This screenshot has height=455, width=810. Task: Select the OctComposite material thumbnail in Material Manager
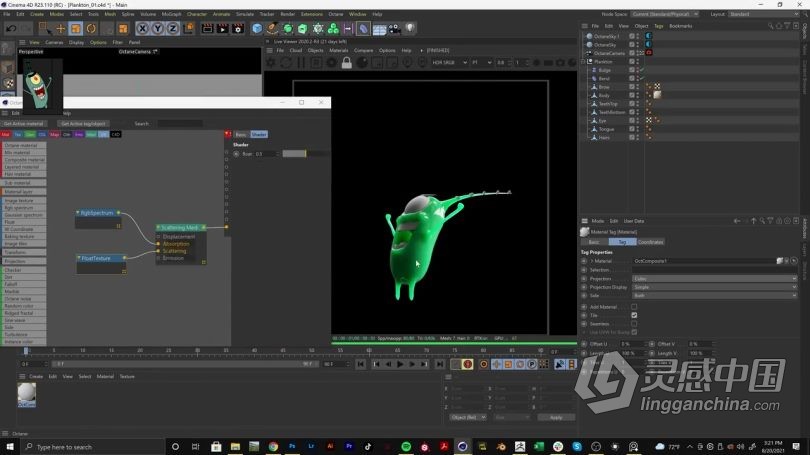(27, 395)
